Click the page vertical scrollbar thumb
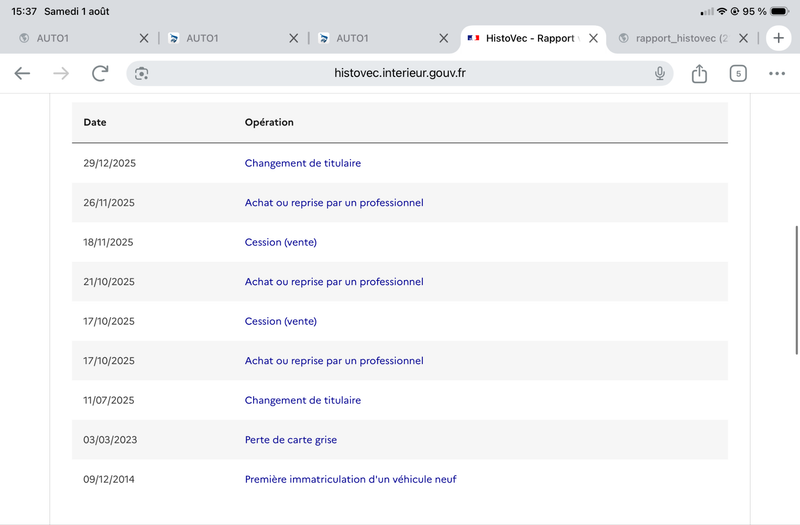Image resolution: width=800 pixels, height=525 pixels. 796,290
